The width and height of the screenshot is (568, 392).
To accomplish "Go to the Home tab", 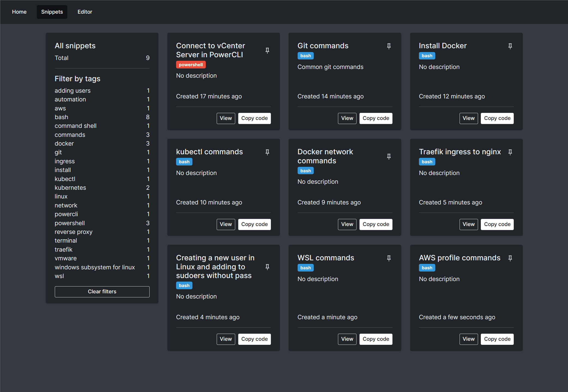I will [x=19, y=12].
